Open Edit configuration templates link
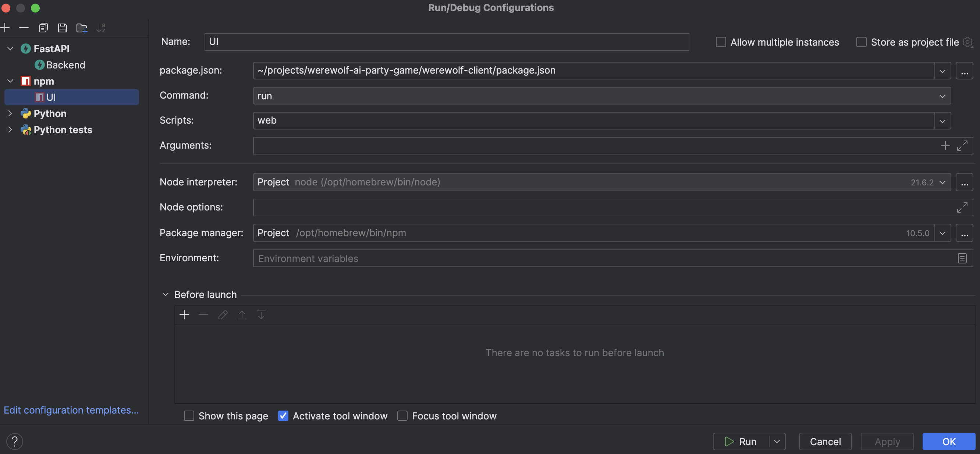980x454 pixels. (71, 410)
